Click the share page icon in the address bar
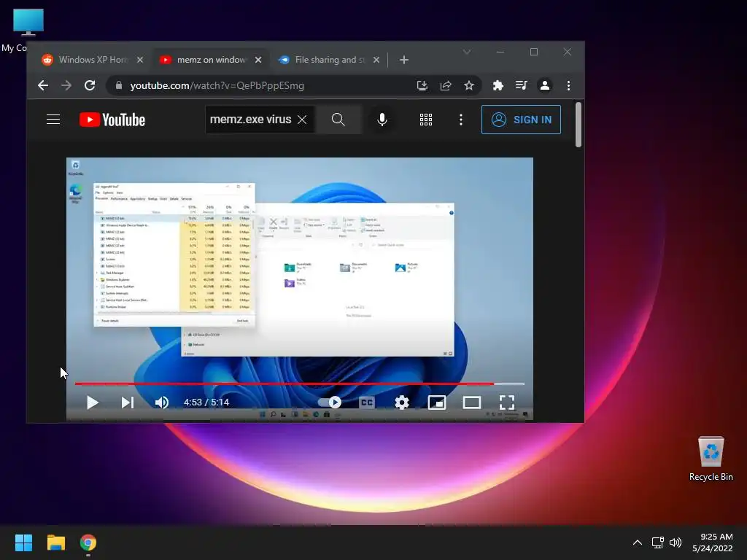This screenshot has width=747, height=560. click(x=446, y=86)
